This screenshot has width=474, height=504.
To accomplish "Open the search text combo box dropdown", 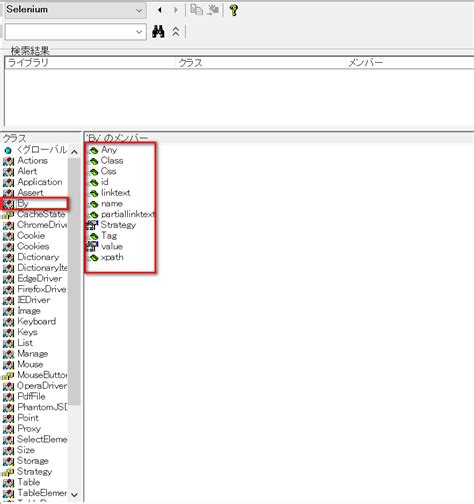I will click(x=139, y=32).
